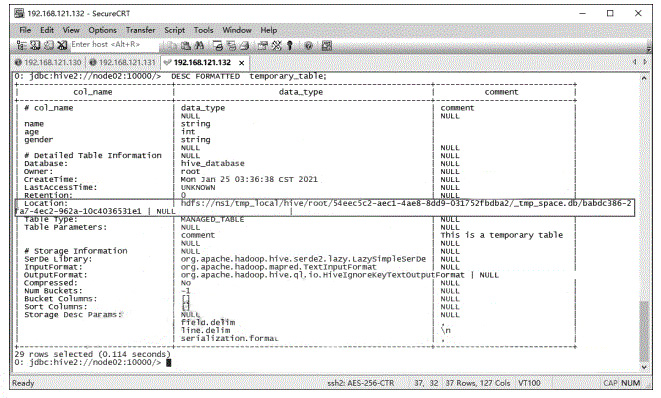Click the tab bar right scroll arrow
Image resolution: width=661 pixels, height=398 pixels.
(645, 62)
